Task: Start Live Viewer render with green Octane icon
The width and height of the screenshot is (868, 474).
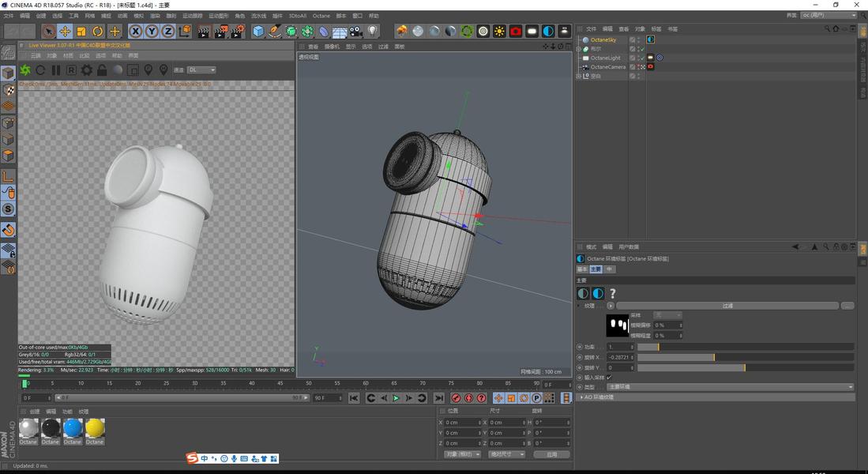Action: tap(25, 70)
